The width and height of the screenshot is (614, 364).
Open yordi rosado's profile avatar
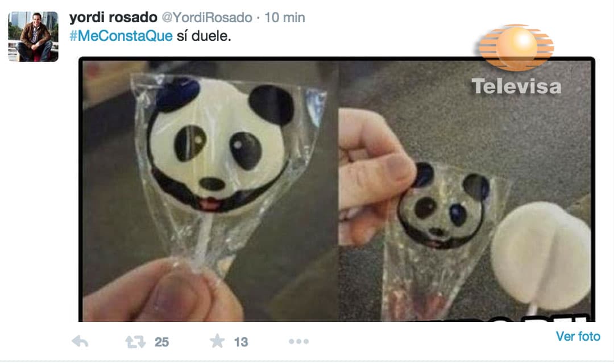(x=34, y=36)
